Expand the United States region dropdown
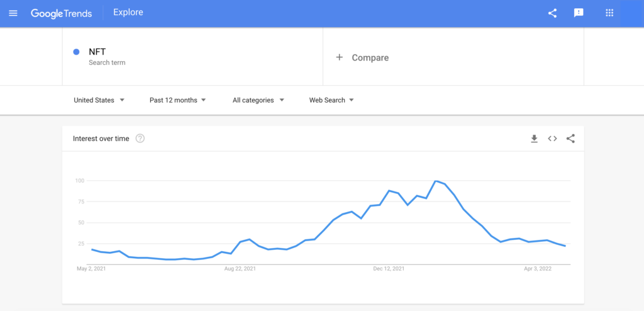The image size is (644, 311). [99, 100]
